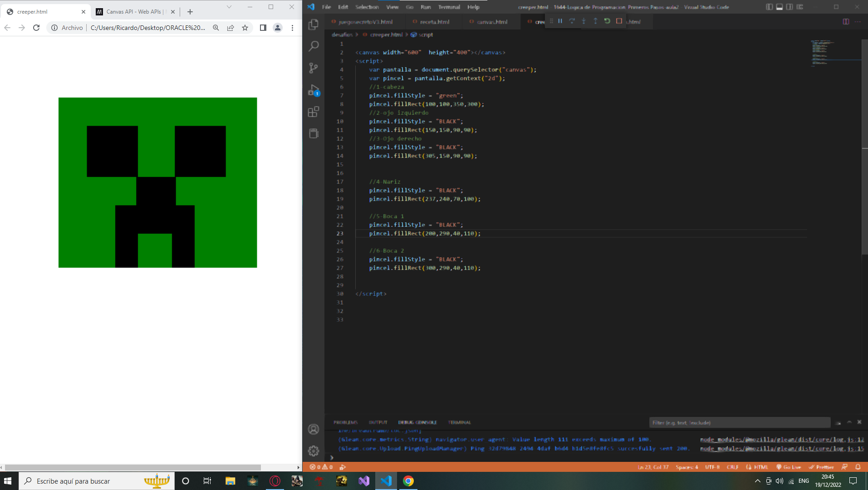Open OUTPUT panel tab
The height and width of the screenshot is (490, 868).
[x=378, y=422]
